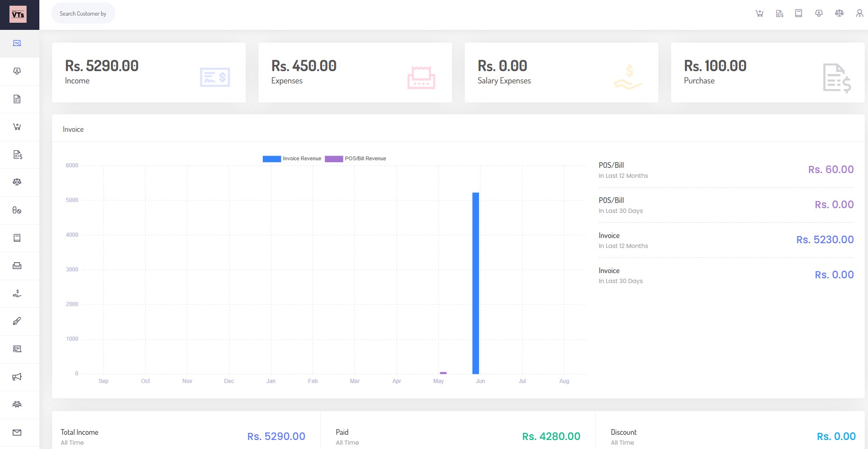868x449 pixels.
Task: Click the book icon in the top toolbar
Action: [x=798, y=13]
